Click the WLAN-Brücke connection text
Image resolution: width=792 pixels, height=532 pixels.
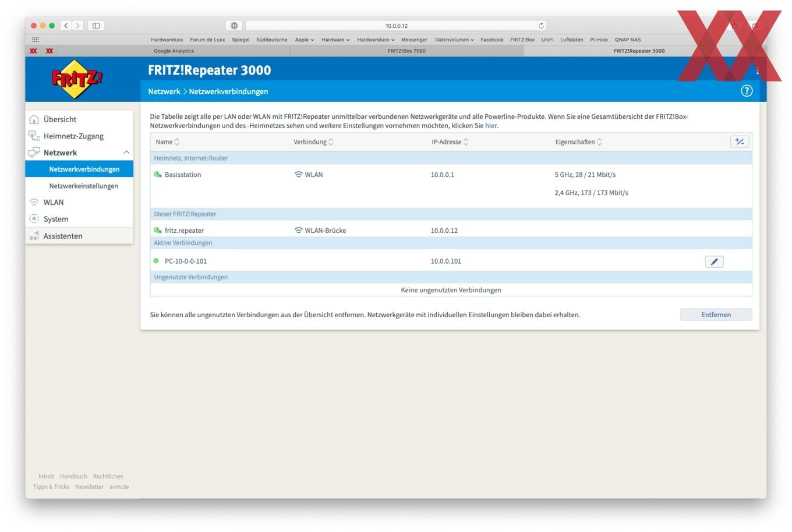[x=325, y=230]
